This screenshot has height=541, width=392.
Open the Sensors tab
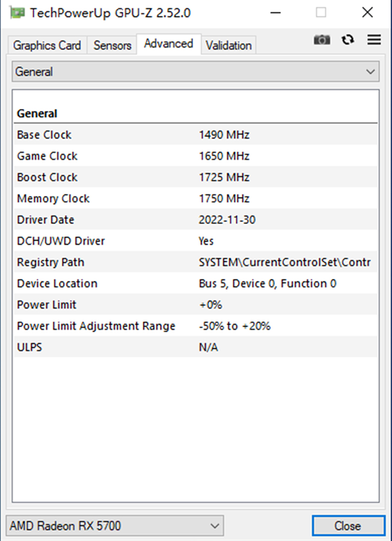[112, 46]
